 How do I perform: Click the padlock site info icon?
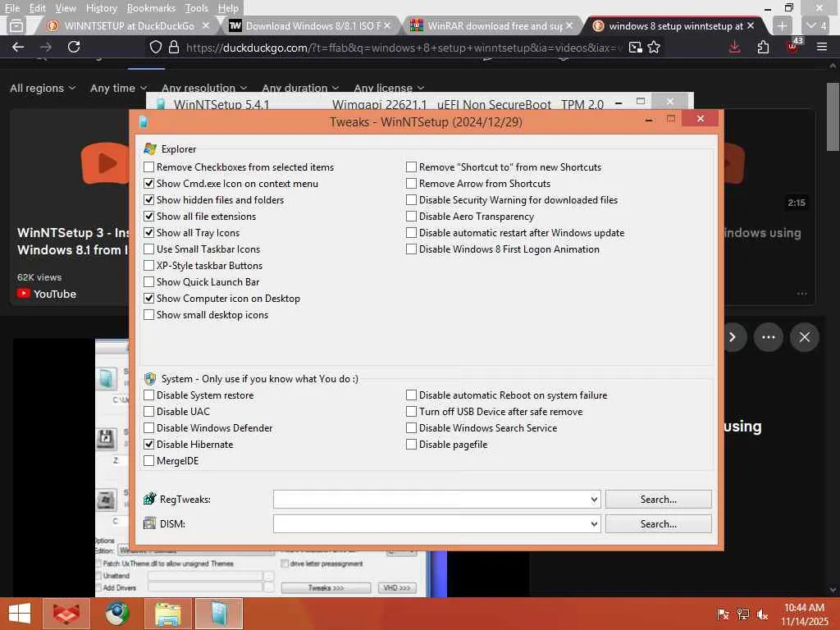(x=174, y=47)
